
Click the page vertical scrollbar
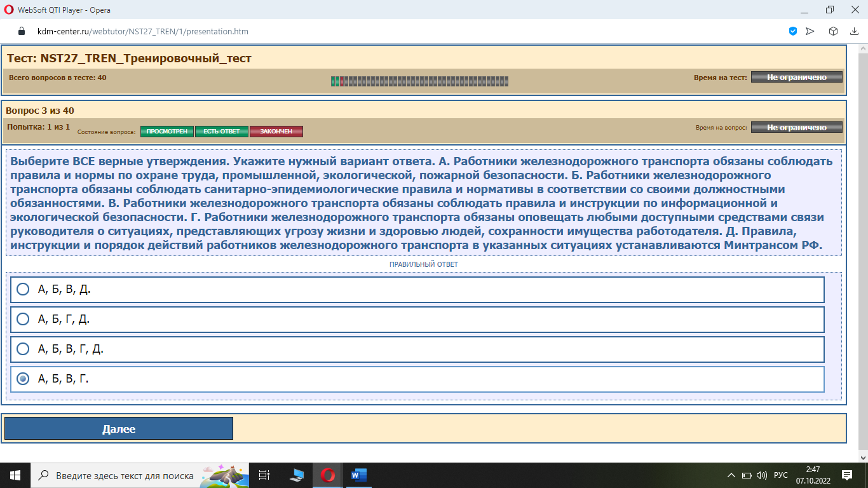[862, 253]
